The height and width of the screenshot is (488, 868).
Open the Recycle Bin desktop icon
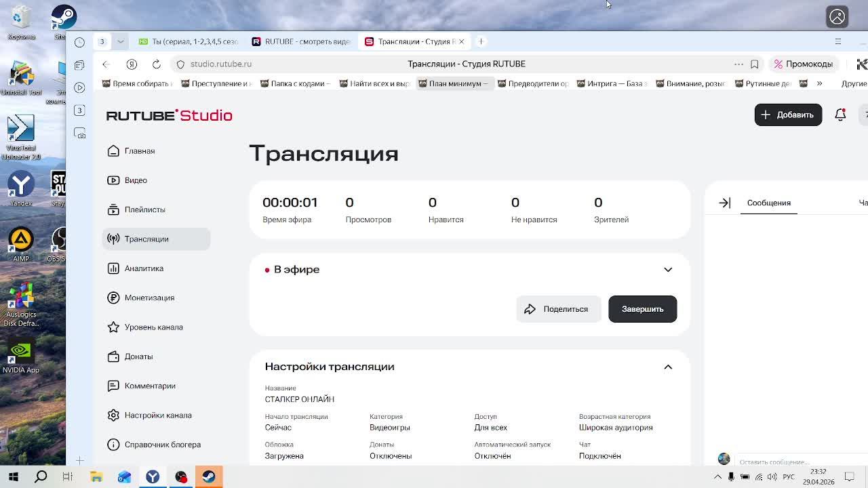click(x=21, y=23)
